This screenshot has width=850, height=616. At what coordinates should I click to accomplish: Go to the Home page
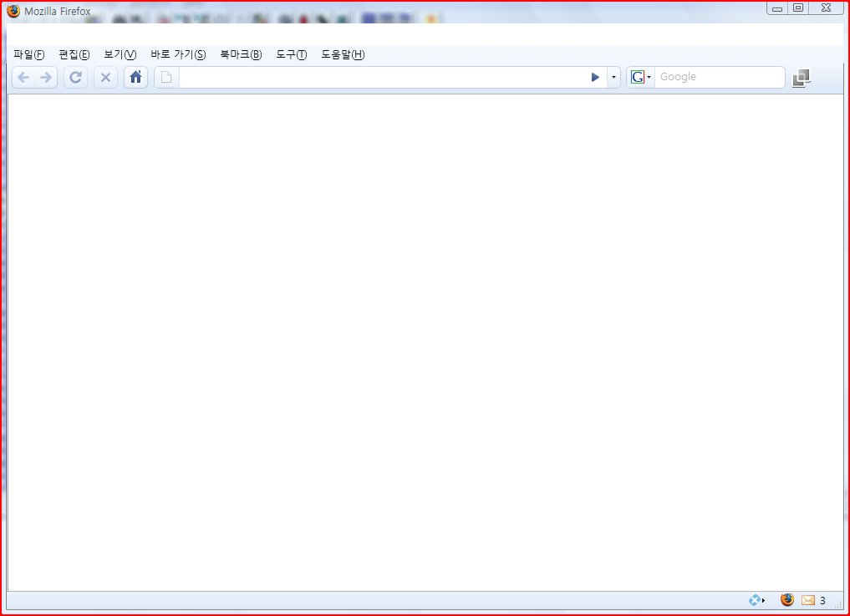[x=135, y=78]
